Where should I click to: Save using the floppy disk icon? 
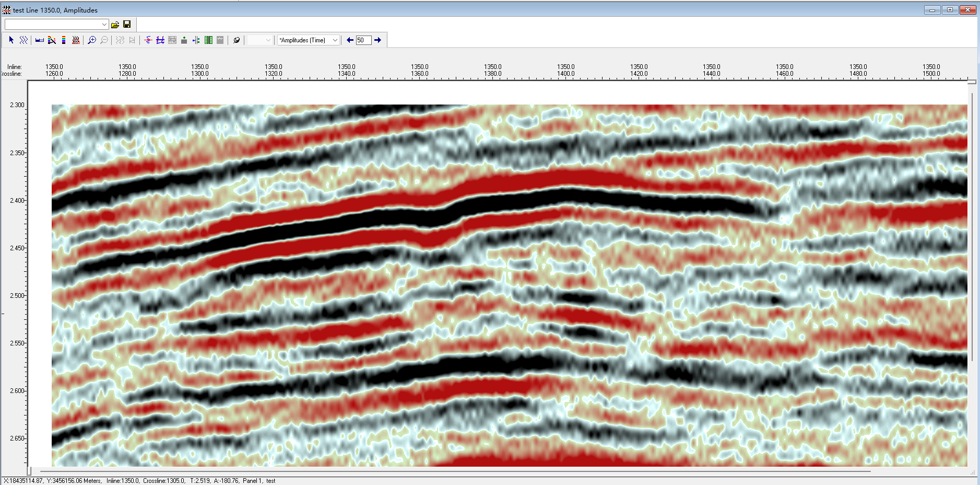(x=127, y=24)
